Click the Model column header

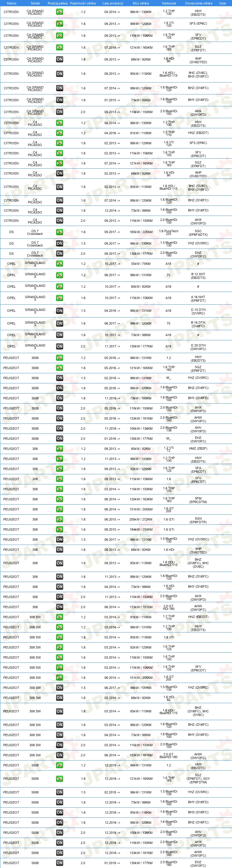(x=35, y=3)
